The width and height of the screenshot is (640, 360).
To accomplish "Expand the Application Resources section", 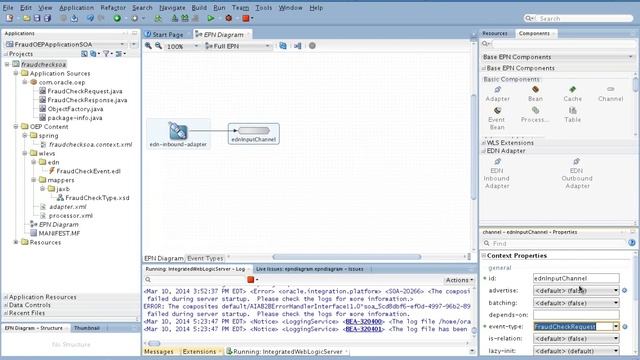I will pyautogui.click(x=6, y=297).
